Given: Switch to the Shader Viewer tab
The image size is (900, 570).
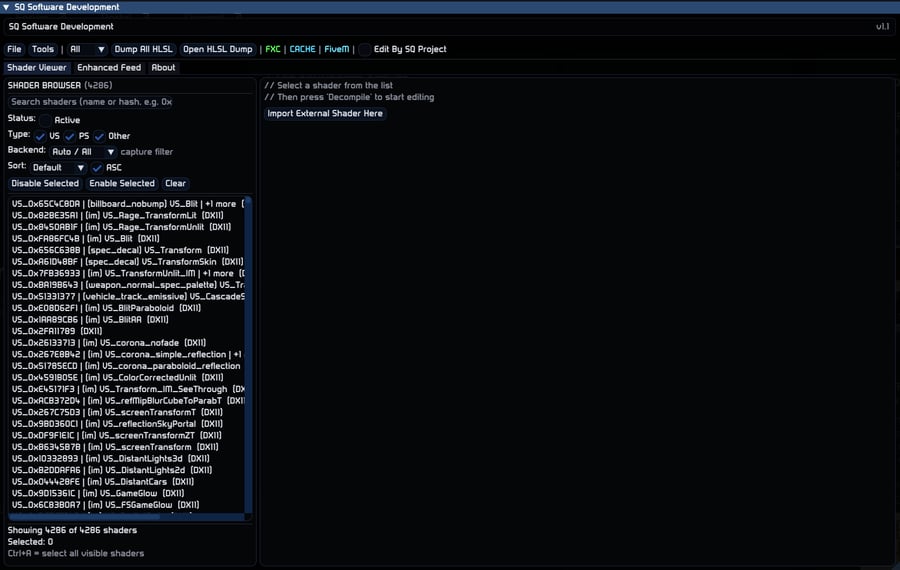Looking at the screenshot, I should (37, 68).
